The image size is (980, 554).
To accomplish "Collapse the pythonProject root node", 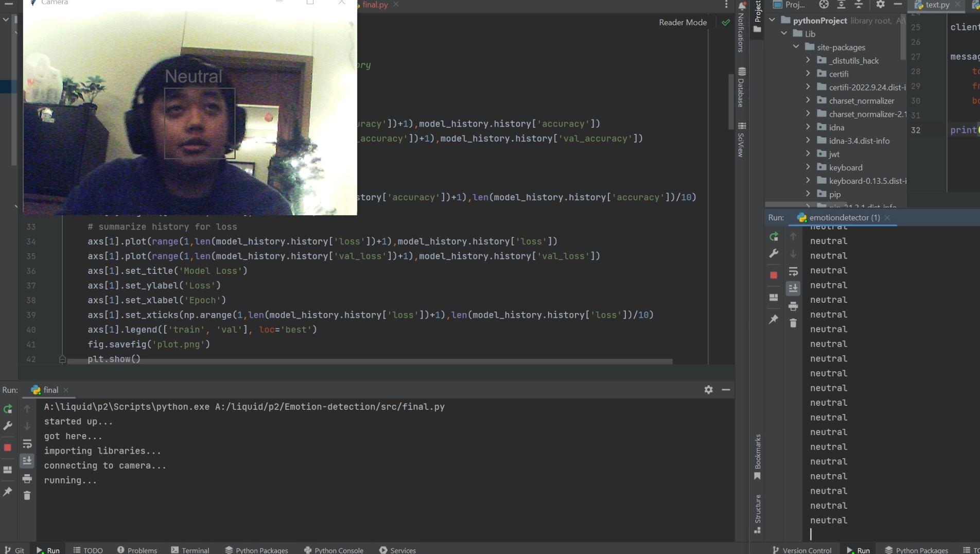I will coord(772,20).
